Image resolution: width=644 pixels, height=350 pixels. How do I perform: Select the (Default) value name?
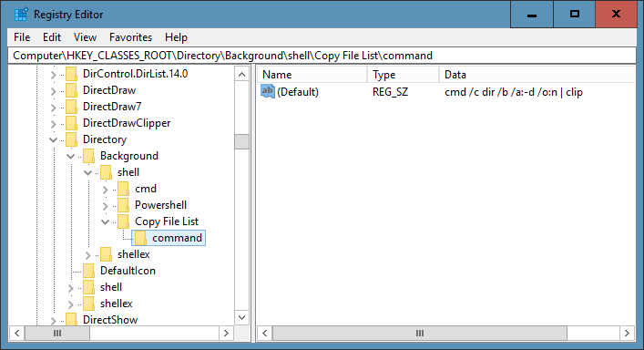298,92
